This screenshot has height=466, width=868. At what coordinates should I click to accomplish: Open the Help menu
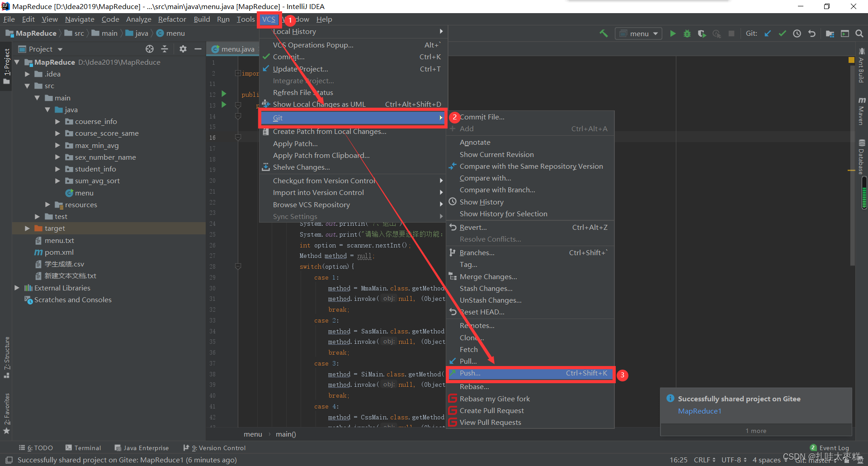tap(324, 19)
